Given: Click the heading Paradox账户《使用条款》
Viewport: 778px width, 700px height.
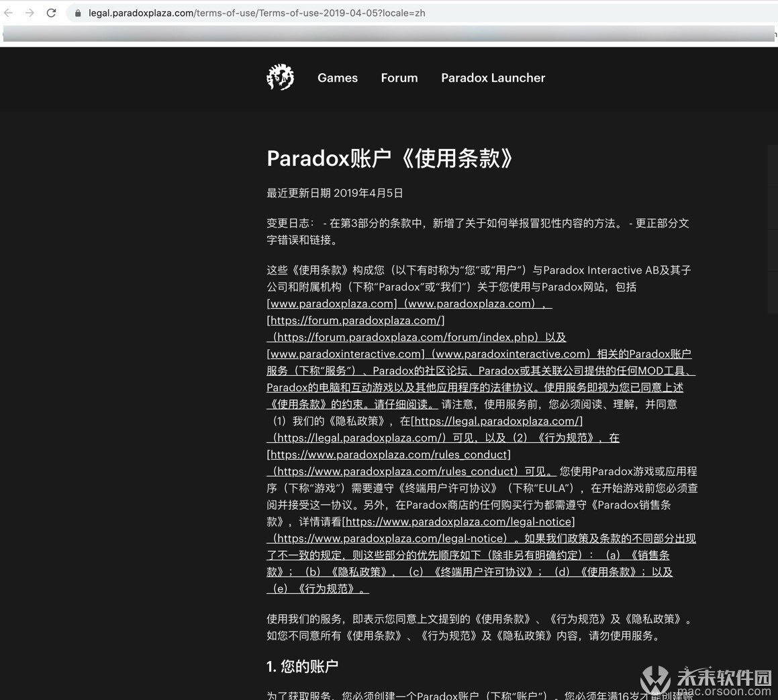Looking at the screenshot, I should pos(389,159).
